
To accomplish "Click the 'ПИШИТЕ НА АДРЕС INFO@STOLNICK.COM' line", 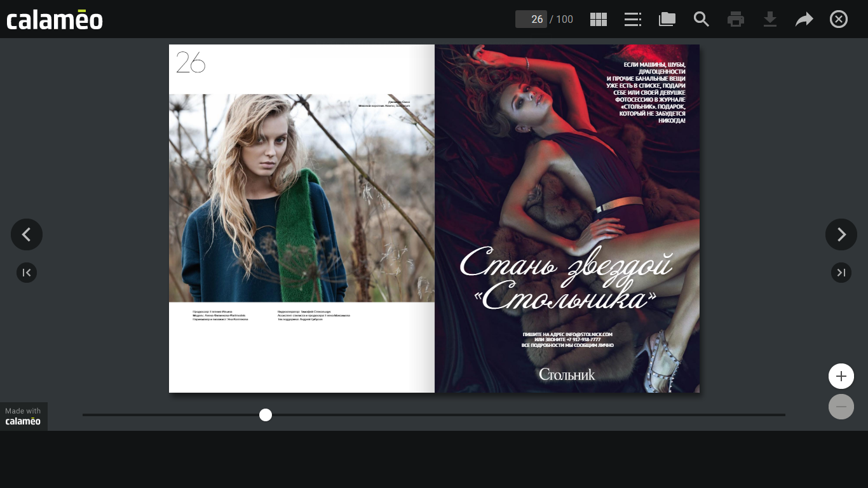I will pyautogui.click(x=567, y=334).
